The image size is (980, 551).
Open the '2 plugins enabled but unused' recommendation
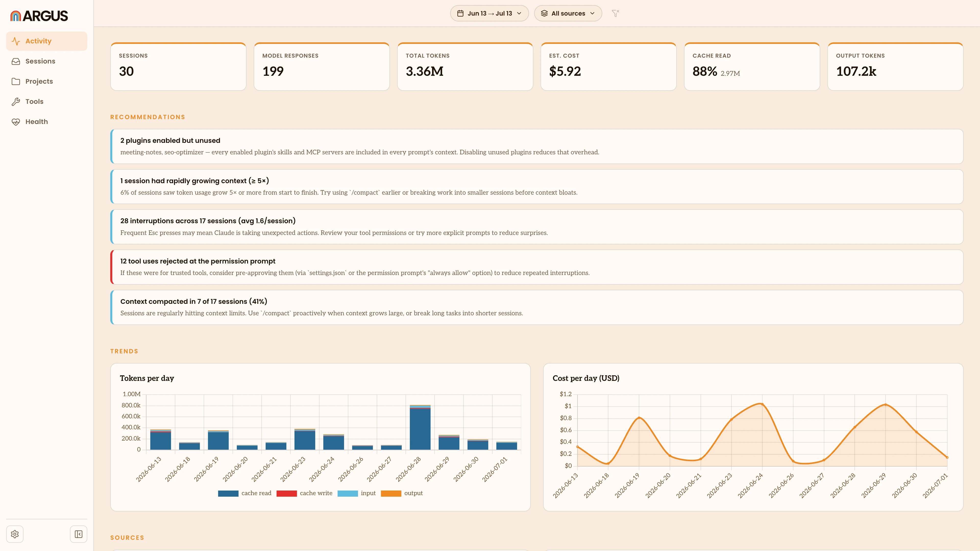[x=537, y=146]
